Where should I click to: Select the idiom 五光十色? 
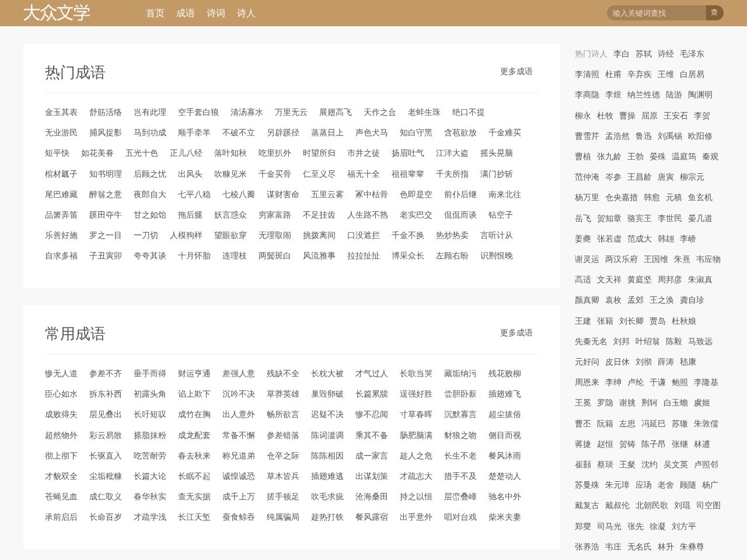142,153
